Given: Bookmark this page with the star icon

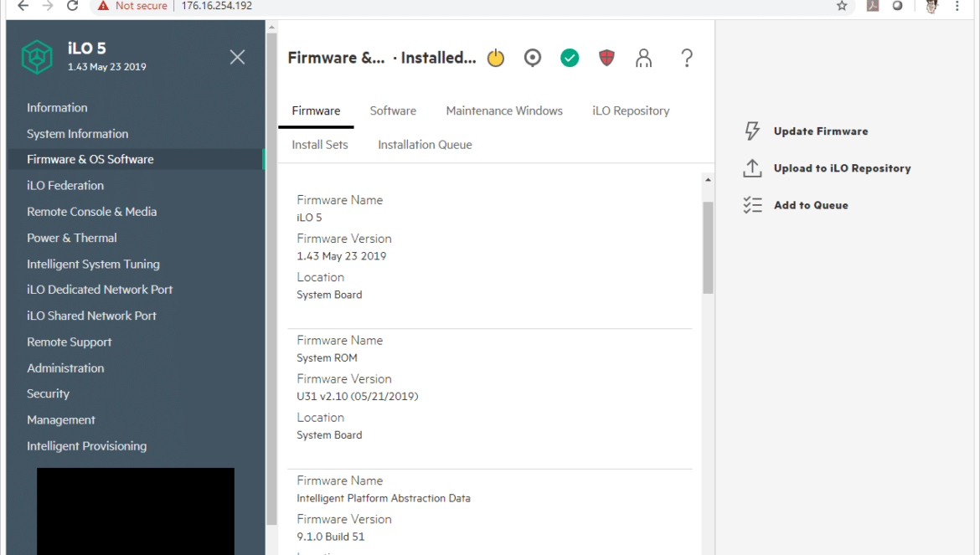Looking at the screenshot, I should [842, 6].
